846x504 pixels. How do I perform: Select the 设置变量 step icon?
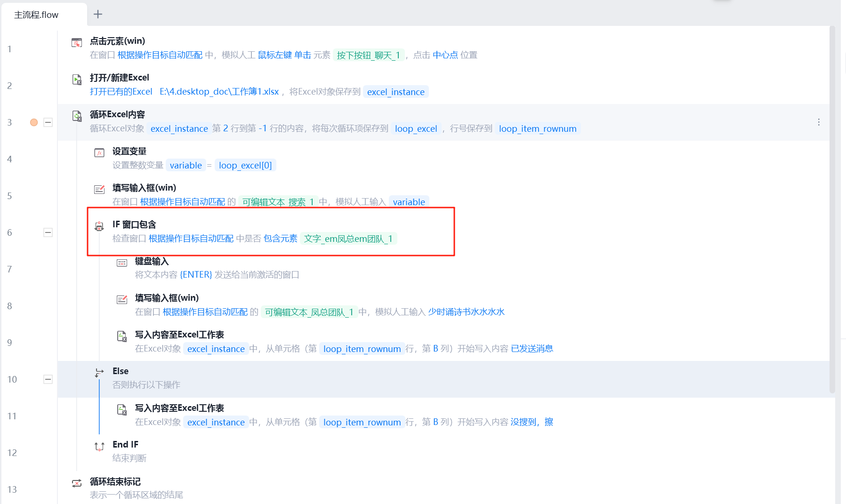99,152
